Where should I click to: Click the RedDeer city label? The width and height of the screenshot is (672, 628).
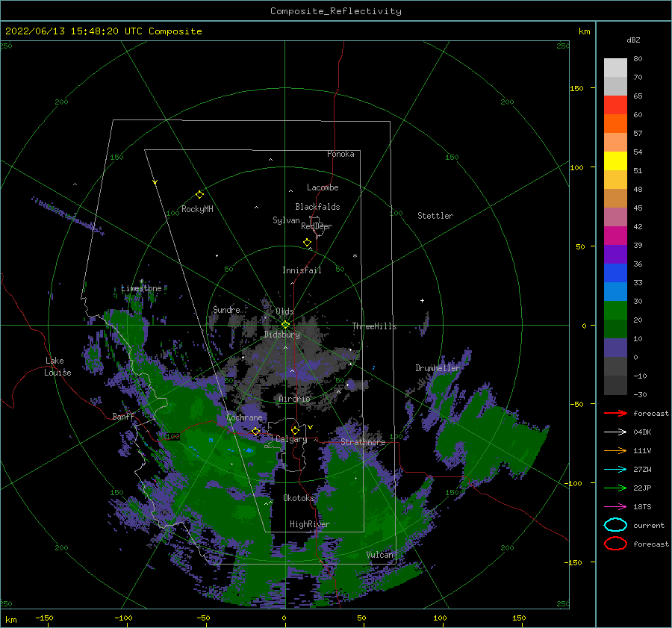317,226
